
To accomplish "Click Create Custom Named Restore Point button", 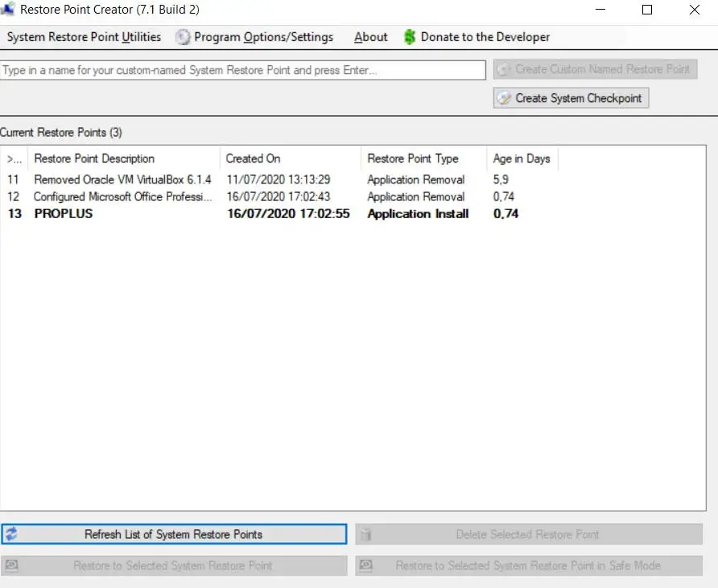I will [x=596, y=69].
